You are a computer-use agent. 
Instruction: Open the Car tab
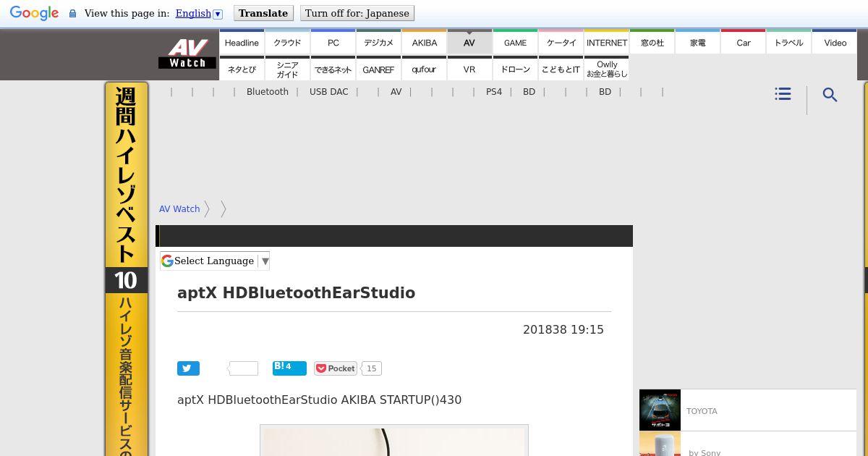coord(743,43)
